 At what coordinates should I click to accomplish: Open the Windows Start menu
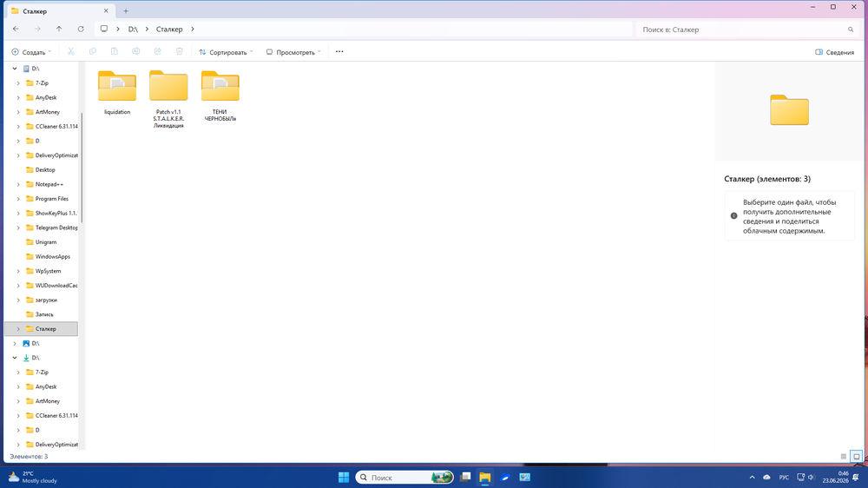[344, 477]
